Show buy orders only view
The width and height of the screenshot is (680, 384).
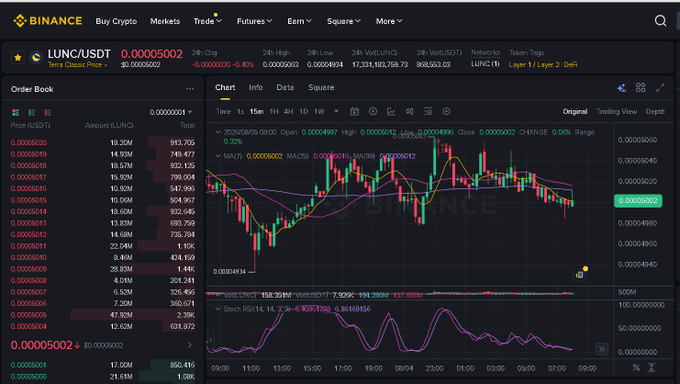[32, 112]
